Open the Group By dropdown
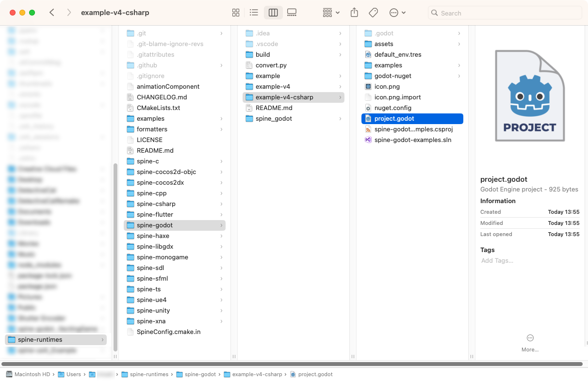588x381 pixels. (331, 13)
